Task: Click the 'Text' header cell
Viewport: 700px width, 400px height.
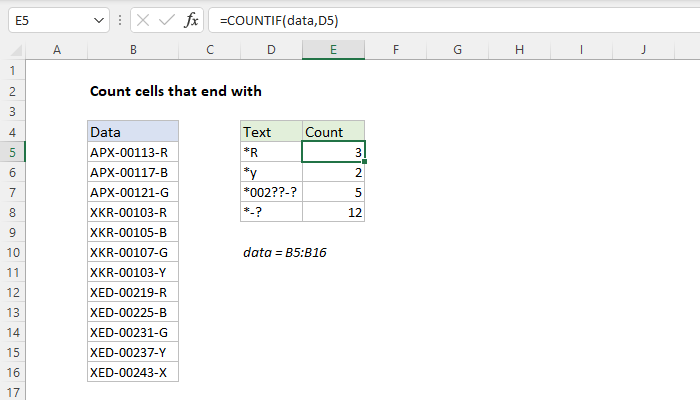Action: tap(271, 132)
